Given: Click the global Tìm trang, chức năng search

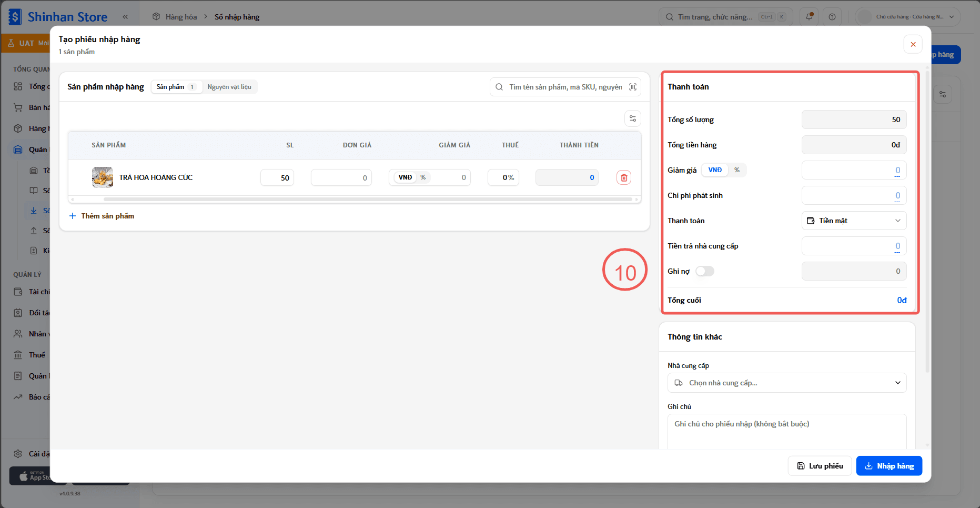Looking at the screenshot, I should [725, 17].
